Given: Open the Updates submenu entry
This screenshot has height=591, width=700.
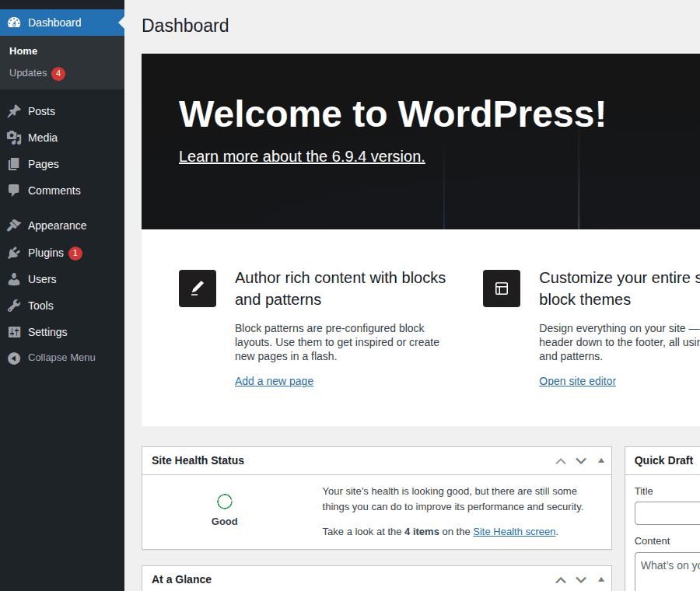Looking at the screenshot, I should tap(28, 73).
